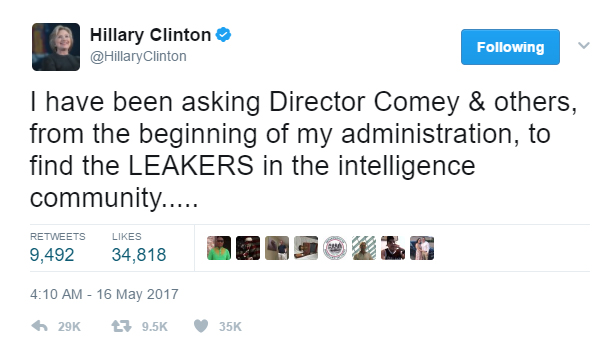Expand the tweet options chevron

click(x=584, y=46)
